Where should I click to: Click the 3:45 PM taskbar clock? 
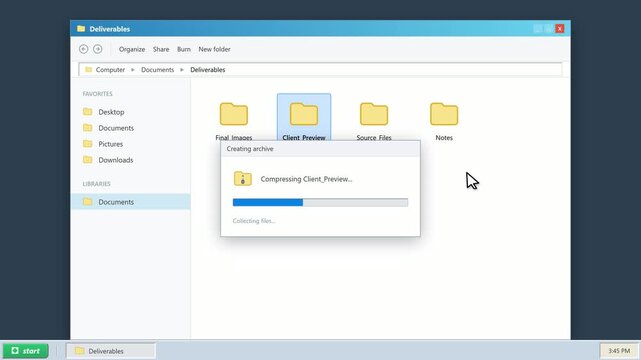coord(619,351)
